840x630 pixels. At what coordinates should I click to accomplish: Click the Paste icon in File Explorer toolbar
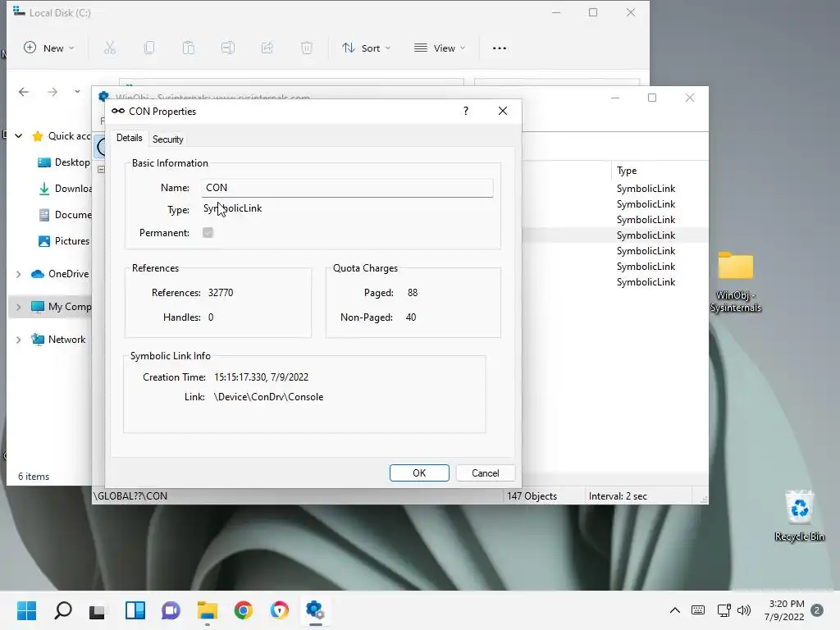(x=188, y=48)
